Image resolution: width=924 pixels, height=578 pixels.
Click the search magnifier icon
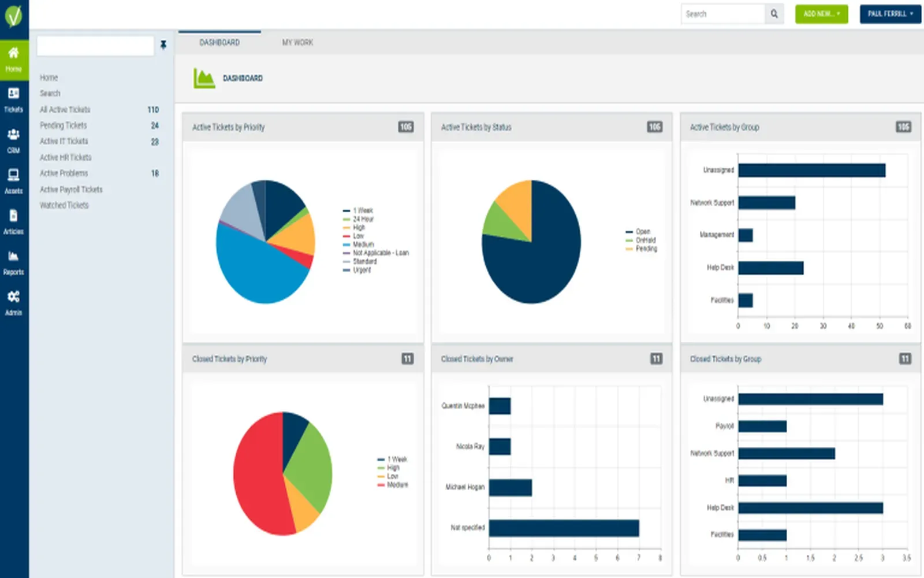tap(774, 14)
